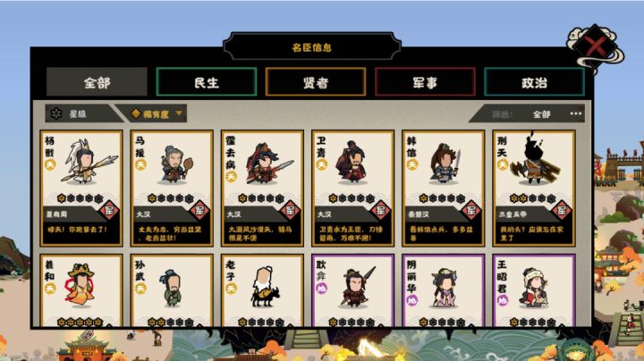Select the 韩信 swordsman portrait
The height and width of the screenshot is (361, 644).
[x=445, y=164]
